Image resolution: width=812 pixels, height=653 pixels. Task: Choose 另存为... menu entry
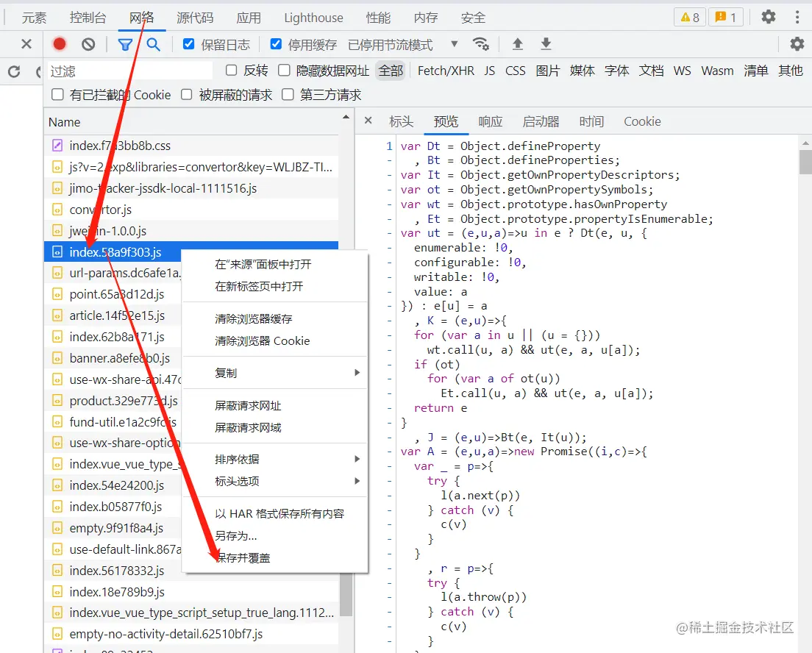coord(275,536)
